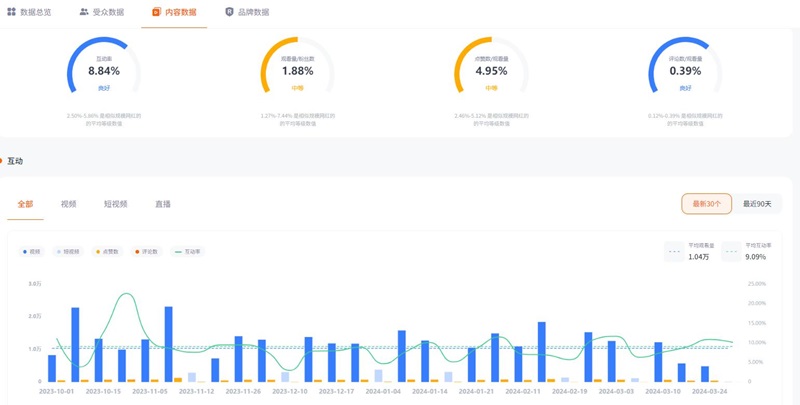
Task: Open the 短视频 tab
Action: click(116, 204)
